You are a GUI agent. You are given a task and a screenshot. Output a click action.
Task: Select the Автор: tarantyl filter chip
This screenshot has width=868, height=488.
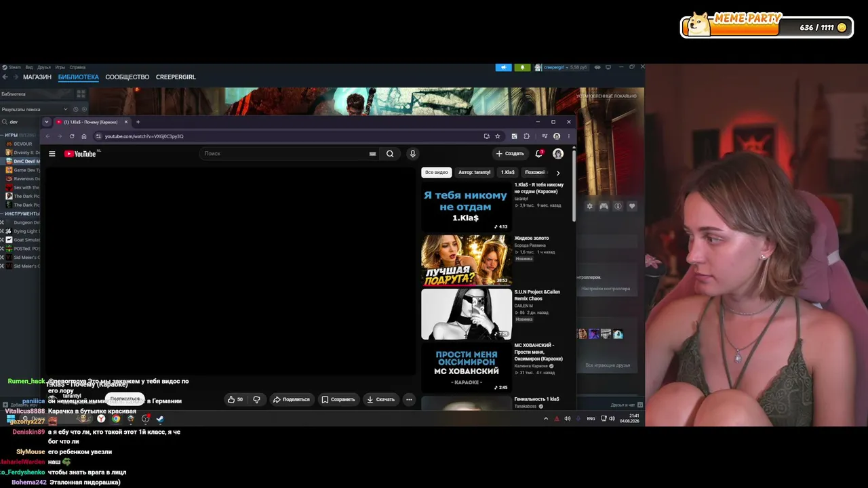(x=474, y=172)
